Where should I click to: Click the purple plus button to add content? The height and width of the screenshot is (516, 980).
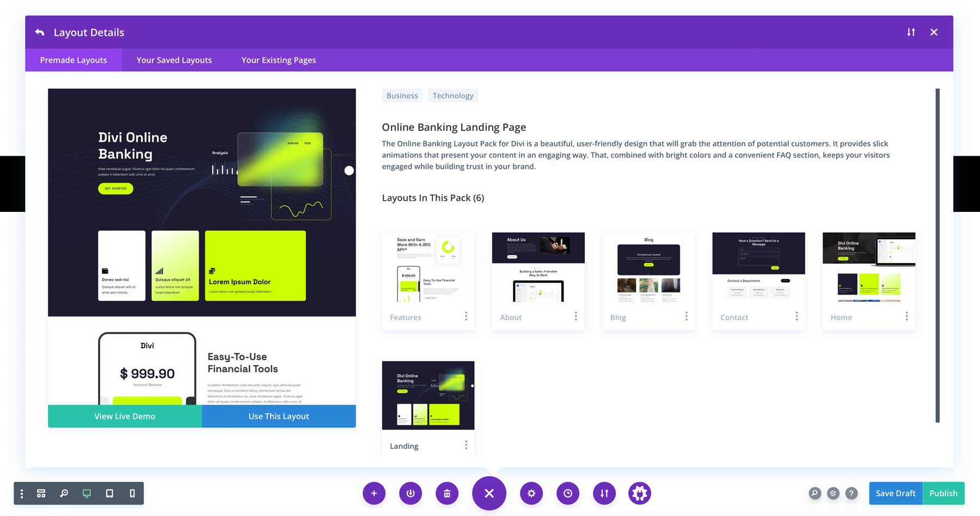coord(374,493)
